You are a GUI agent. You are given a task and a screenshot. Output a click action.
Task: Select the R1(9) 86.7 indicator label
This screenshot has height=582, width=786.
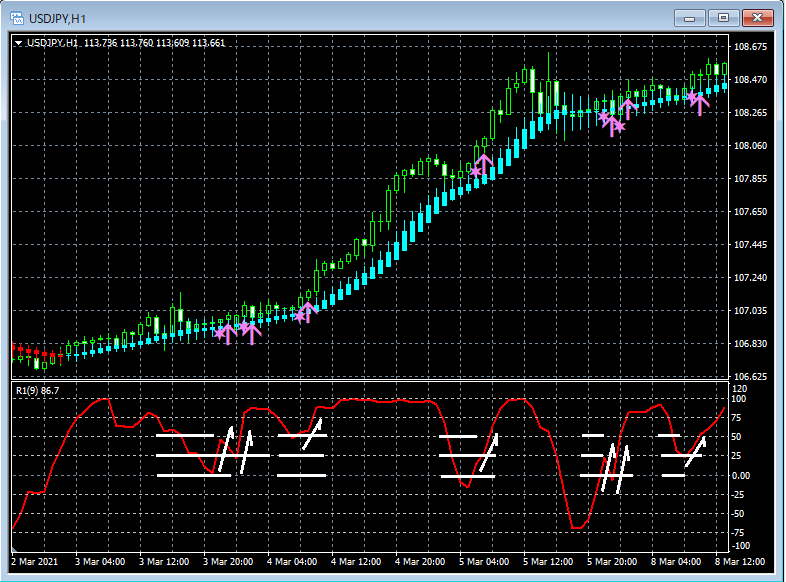click(x=37, y=391)
